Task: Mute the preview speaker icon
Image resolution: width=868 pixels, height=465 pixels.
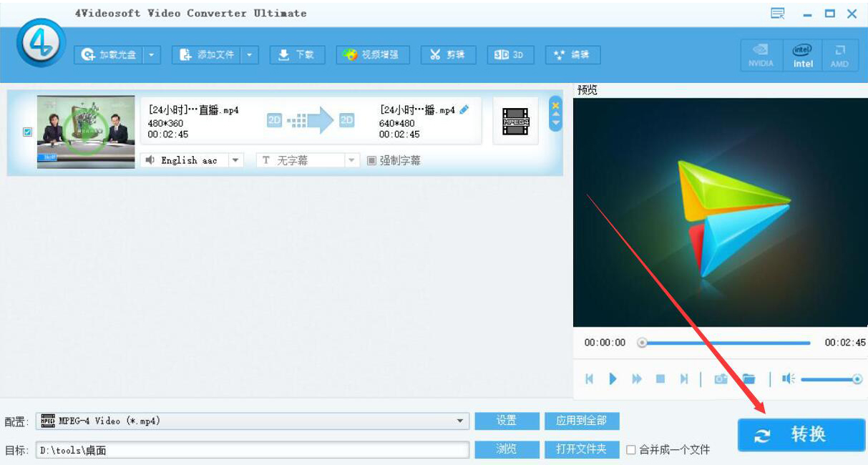Action: 789,379
